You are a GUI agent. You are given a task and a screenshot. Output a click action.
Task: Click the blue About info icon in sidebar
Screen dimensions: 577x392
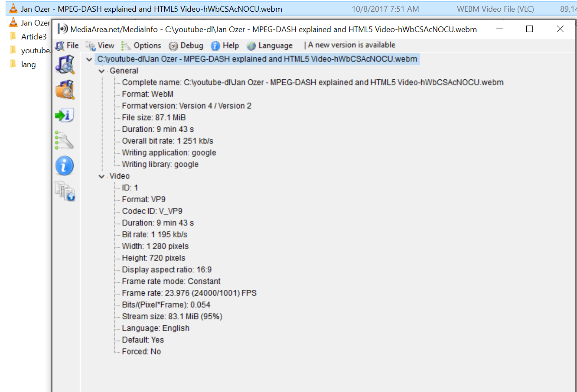point(65,165)
